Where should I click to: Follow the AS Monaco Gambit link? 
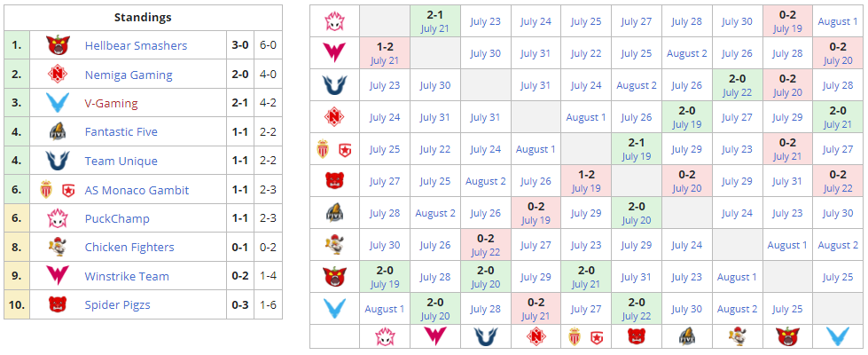pyautogui.click(x=137, y=190)
